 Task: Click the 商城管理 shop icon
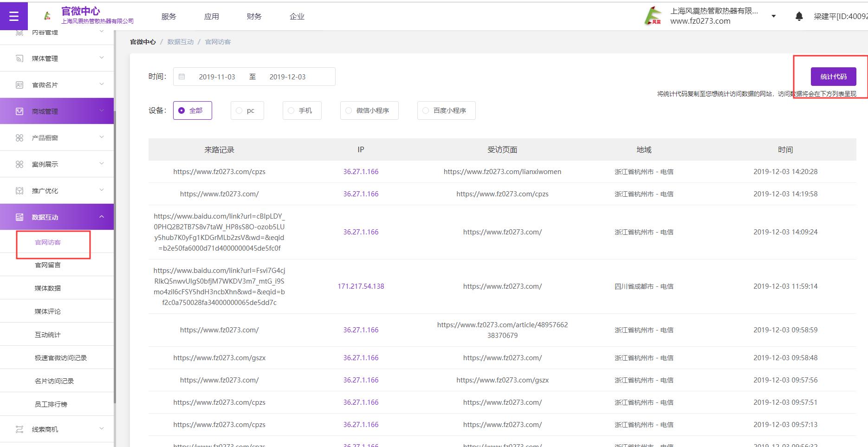(19, 111)
